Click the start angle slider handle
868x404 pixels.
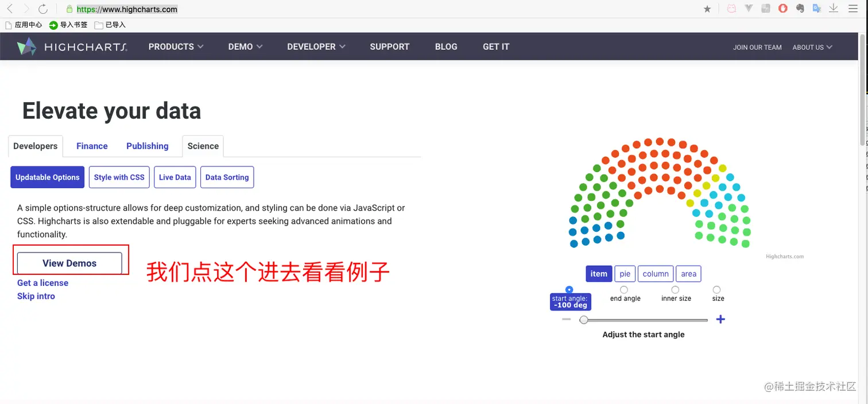coord(584,320)
